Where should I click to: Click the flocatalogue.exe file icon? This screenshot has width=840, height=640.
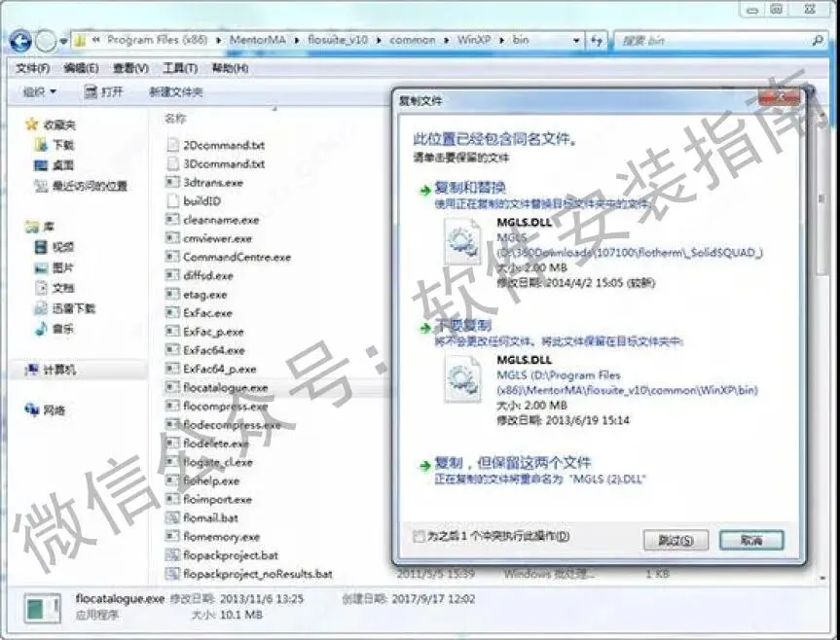pos(172,387)
